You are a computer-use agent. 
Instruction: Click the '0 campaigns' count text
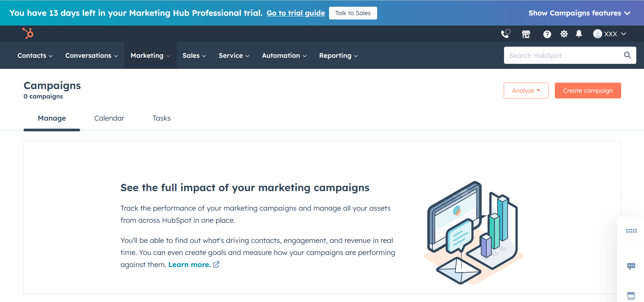click(43, 96)
